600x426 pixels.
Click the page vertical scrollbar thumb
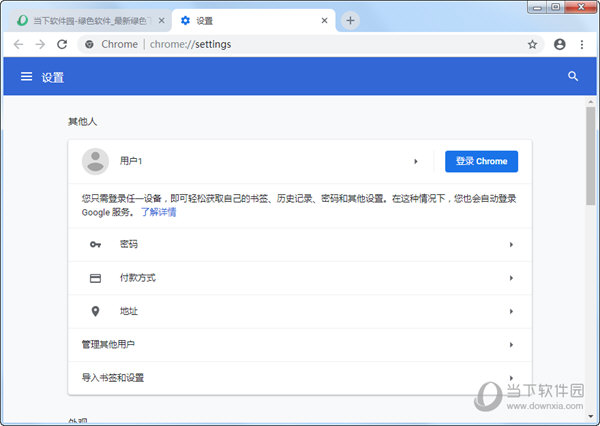(590, 156)
